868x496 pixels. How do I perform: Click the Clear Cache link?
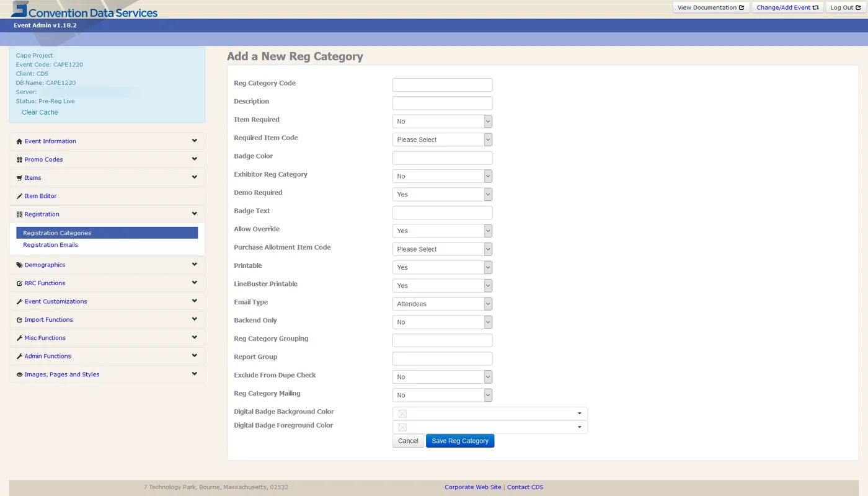[x=40, y=112]
